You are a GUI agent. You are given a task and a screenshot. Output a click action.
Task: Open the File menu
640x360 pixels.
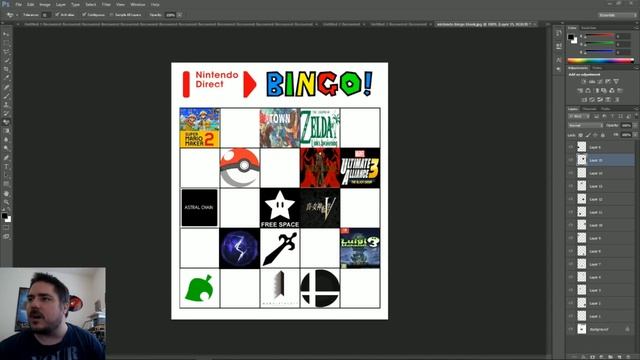pyautogui.click(x=18, y=4)
